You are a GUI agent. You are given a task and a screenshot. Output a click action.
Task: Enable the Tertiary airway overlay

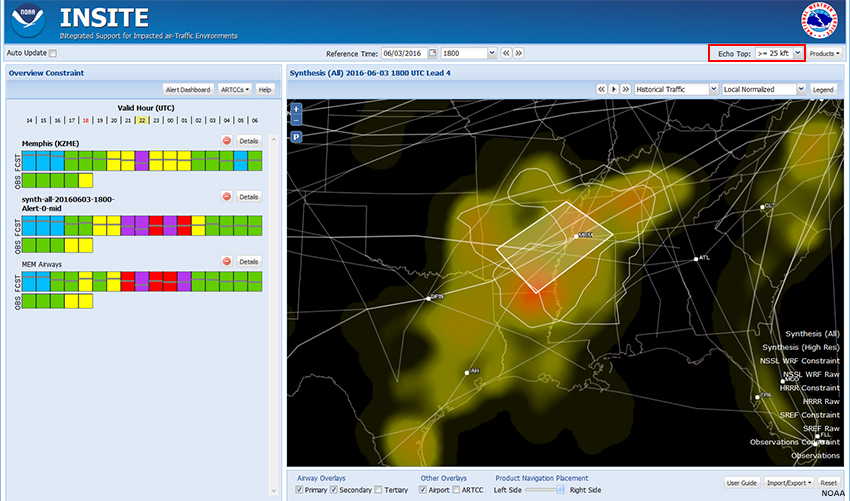(x=378, y=490)
